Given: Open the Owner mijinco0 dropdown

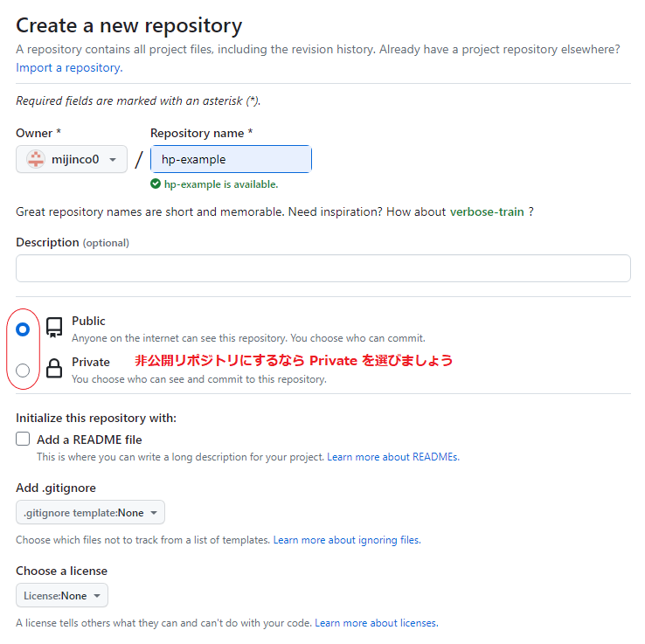Looking at the screenshot, I should (72, 160).
